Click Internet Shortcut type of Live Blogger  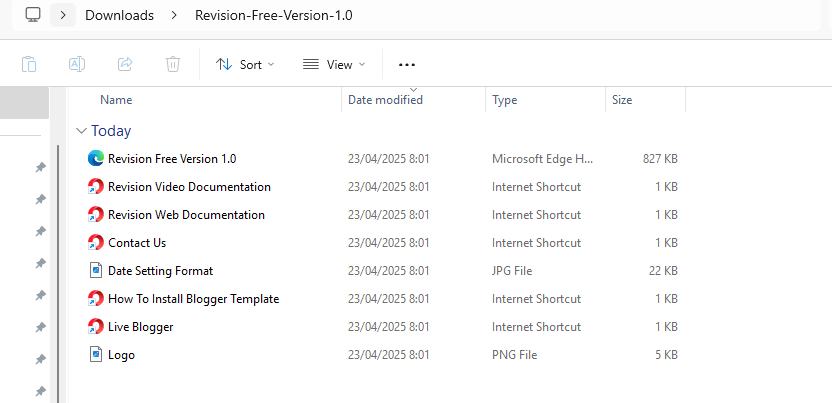(x=536, y=327)
